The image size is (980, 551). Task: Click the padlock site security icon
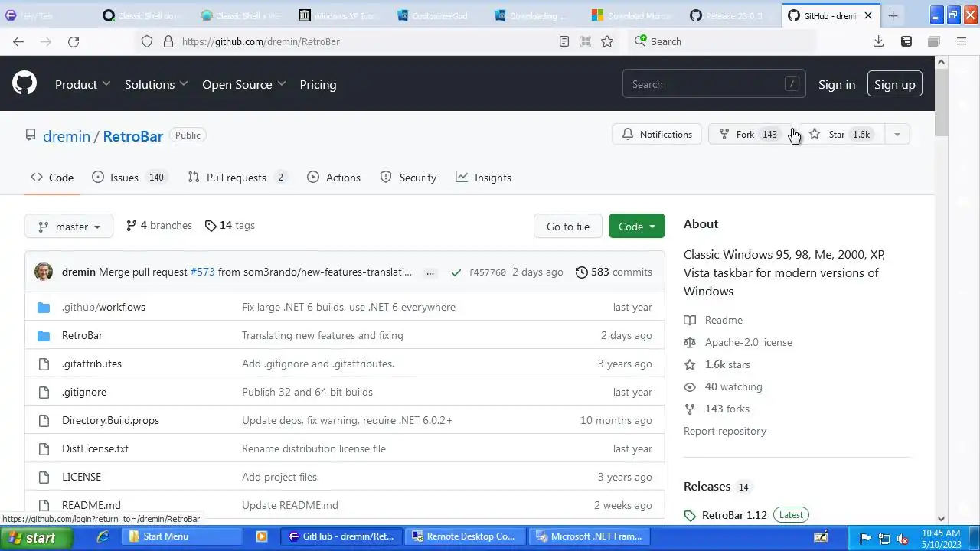[x=168, y=41]
